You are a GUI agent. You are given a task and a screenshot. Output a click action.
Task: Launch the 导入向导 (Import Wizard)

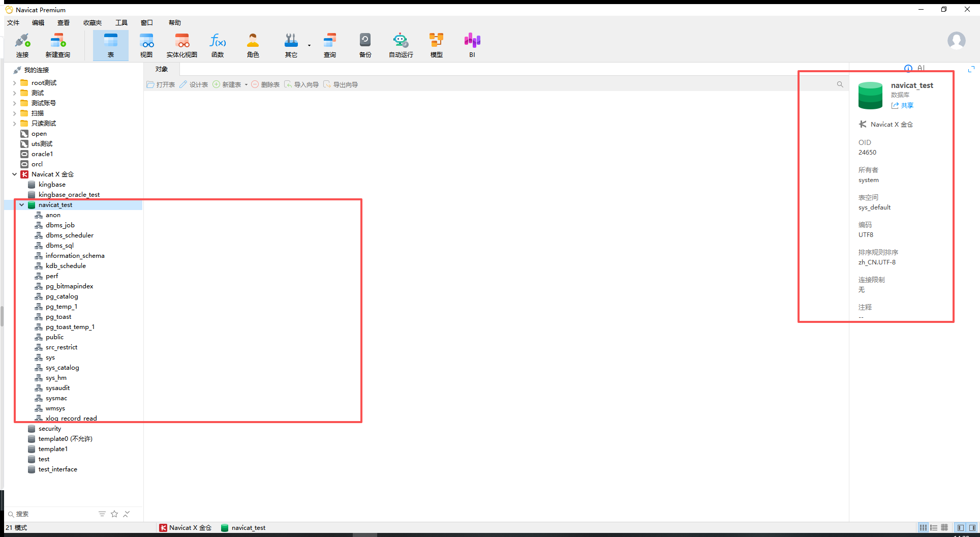tap(301, 85)
